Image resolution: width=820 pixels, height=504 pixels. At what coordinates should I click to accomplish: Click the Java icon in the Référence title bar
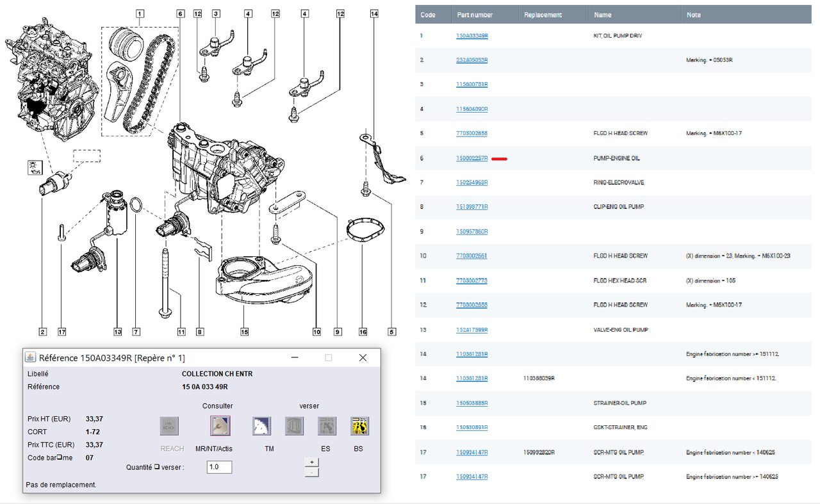pyautogui.click(x=30, y=357)
